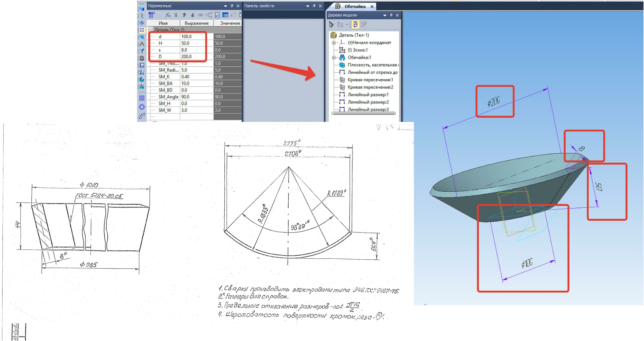Click the funnel filter icon in left toolbar

coord(142,51)
